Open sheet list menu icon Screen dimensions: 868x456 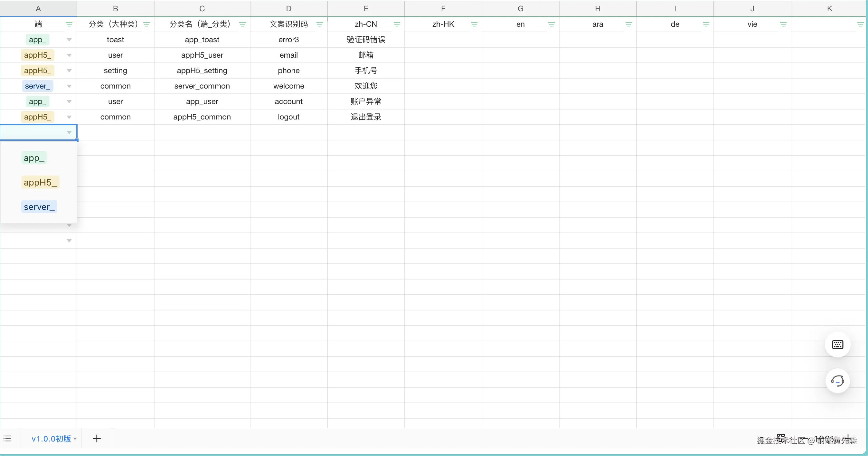coord(7,439)
